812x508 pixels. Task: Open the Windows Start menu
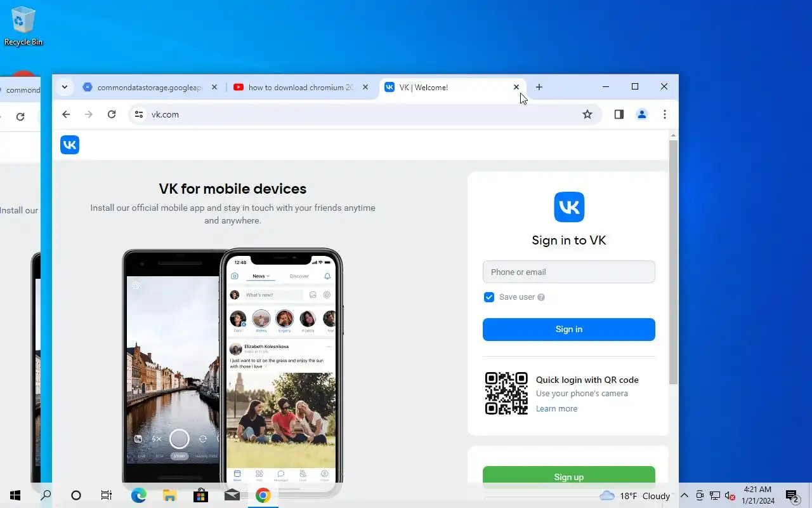coord(15,495)
